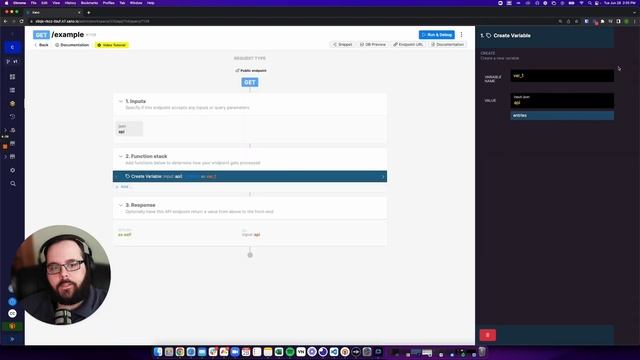Click the Run & Debug button
Screen dimensions: 640x360
[x=436, y=35]
